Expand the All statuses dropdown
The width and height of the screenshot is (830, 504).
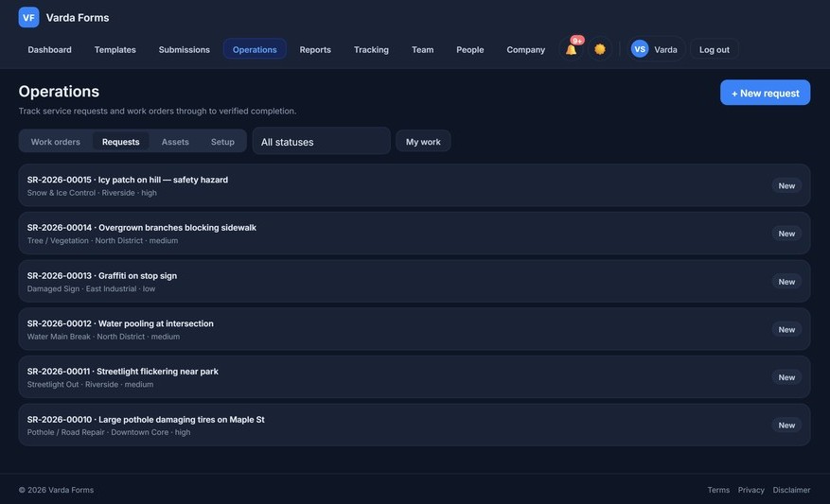[x=322, y=141]
